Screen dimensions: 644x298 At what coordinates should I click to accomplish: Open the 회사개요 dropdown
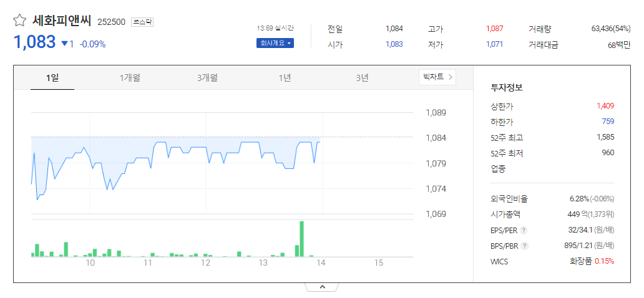tap(275, 43)
